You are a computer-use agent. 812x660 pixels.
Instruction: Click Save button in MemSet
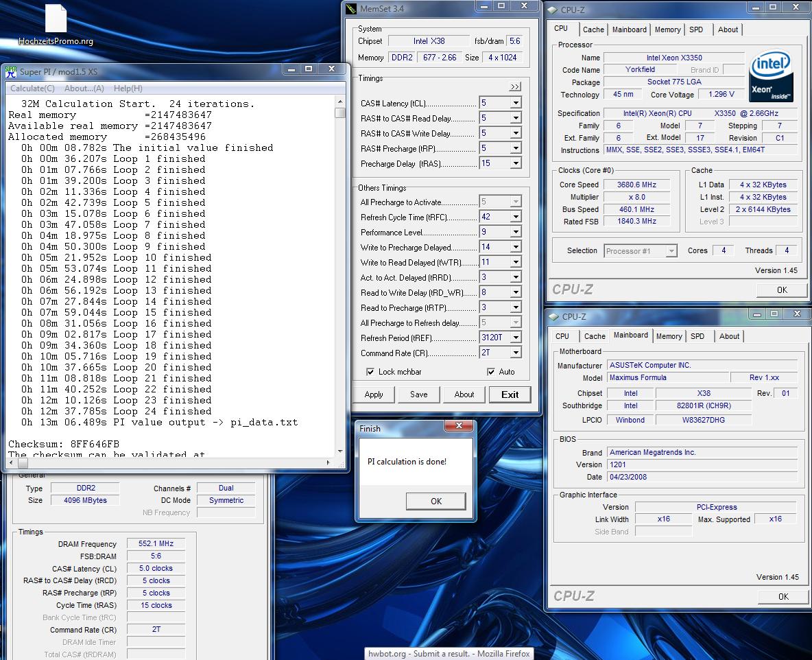419,394
